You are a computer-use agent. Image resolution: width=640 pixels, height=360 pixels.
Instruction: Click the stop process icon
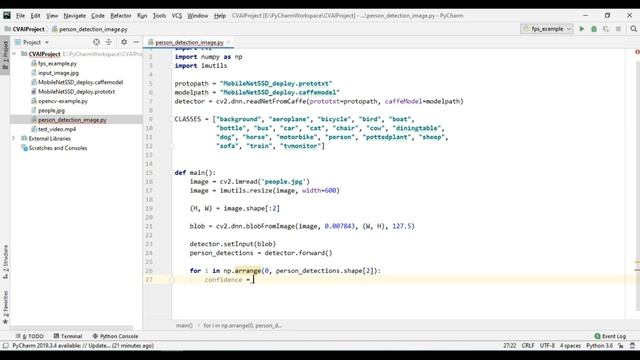click(x=618, y=29)
